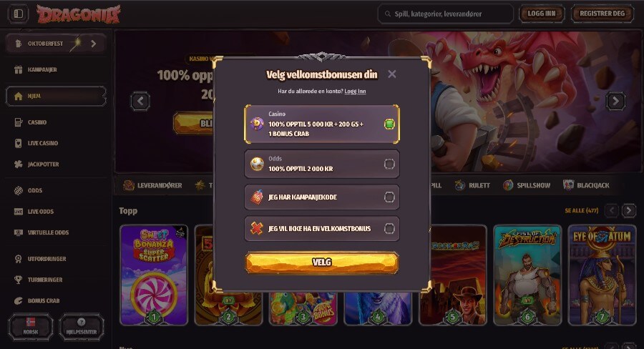
Task: Open the Norsk language selector
Action: 31,327
